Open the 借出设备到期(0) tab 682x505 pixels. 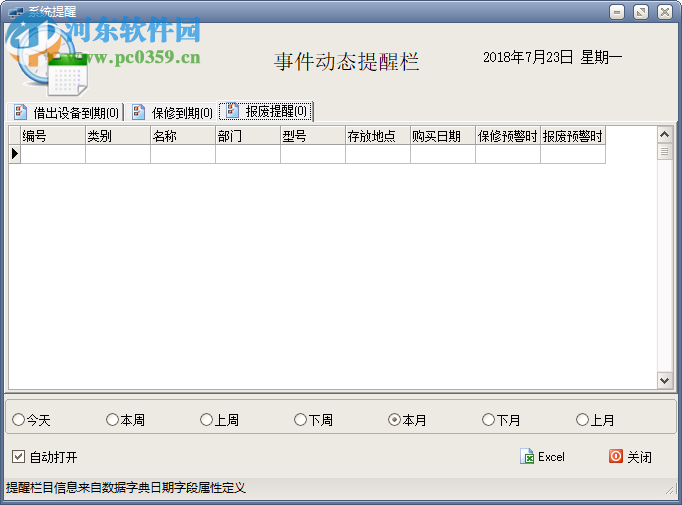66,113
